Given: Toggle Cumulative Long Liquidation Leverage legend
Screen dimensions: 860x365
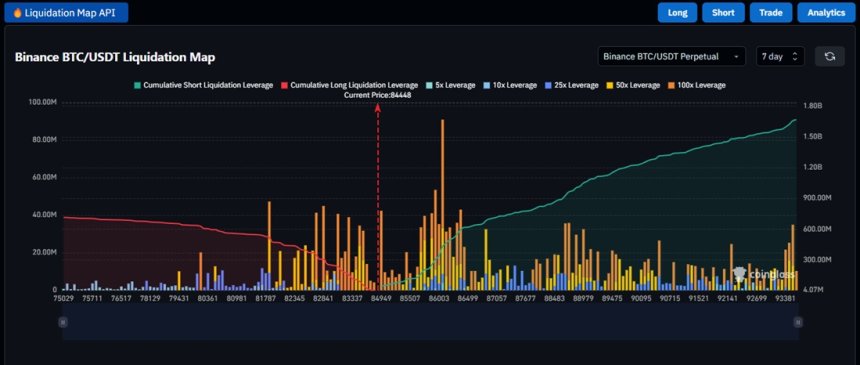Looking at the screenshot, I should [350, 85].
